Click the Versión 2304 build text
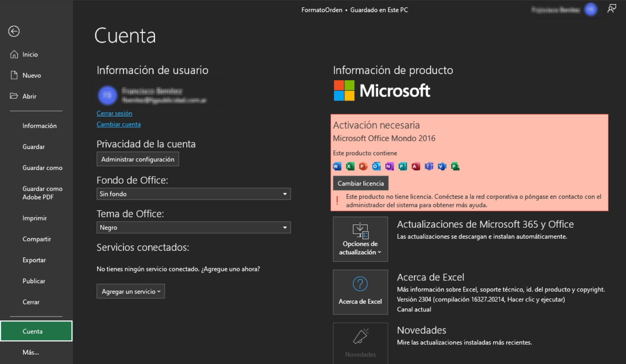626x364 pixels. click(481, 299)
